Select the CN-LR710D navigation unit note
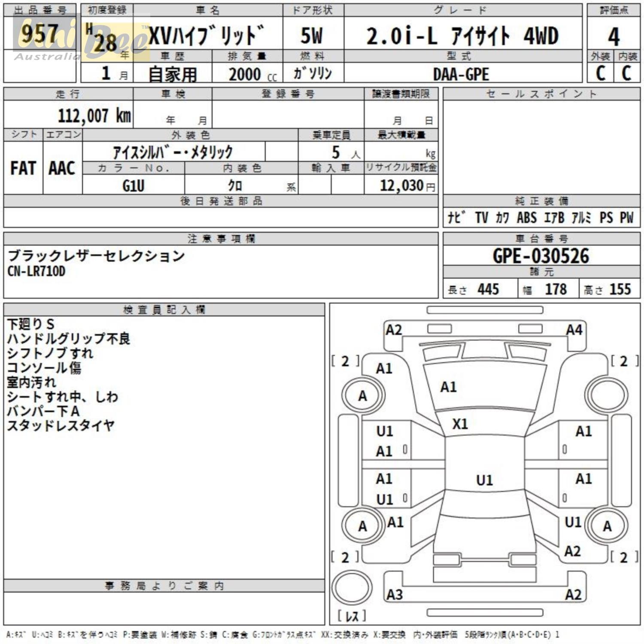 pyautogui.click(x=36, y=271)
